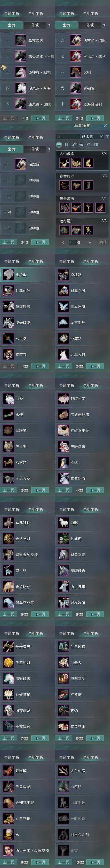Click the funnel filter icon in 马具秘鉴

tap(107, 136)
